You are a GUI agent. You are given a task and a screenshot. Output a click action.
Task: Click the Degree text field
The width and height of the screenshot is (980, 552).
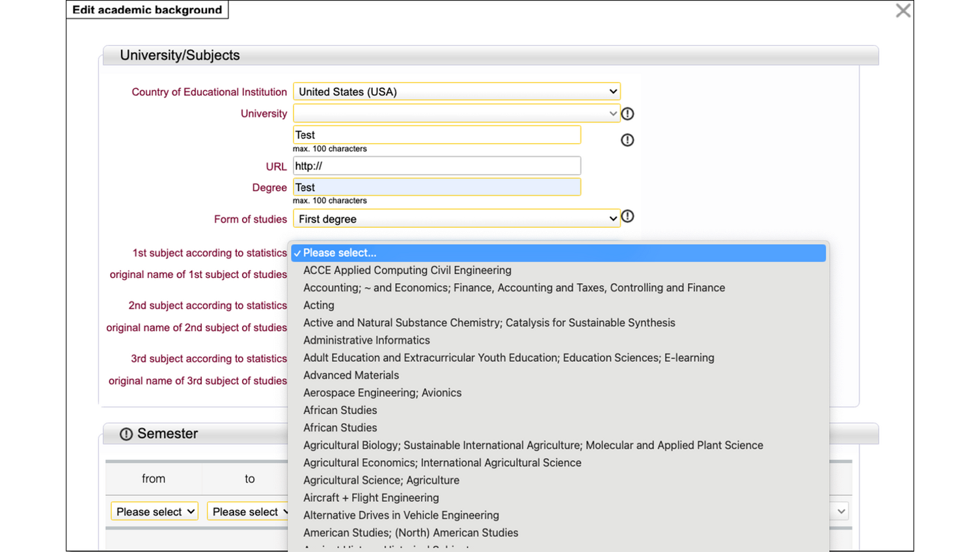pyautogui.click(x=437, y=187)
